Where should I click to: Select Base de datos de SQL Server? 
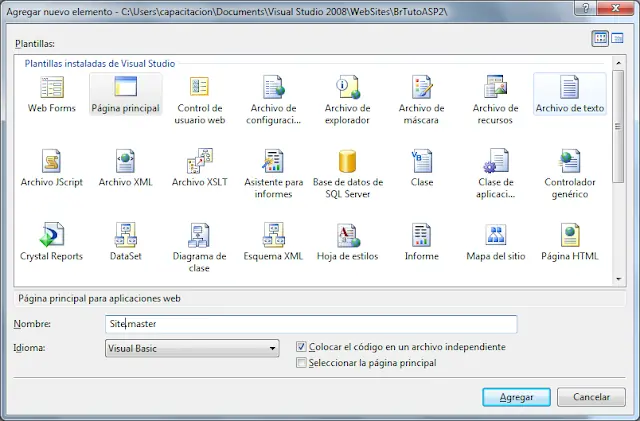point(348,174)
